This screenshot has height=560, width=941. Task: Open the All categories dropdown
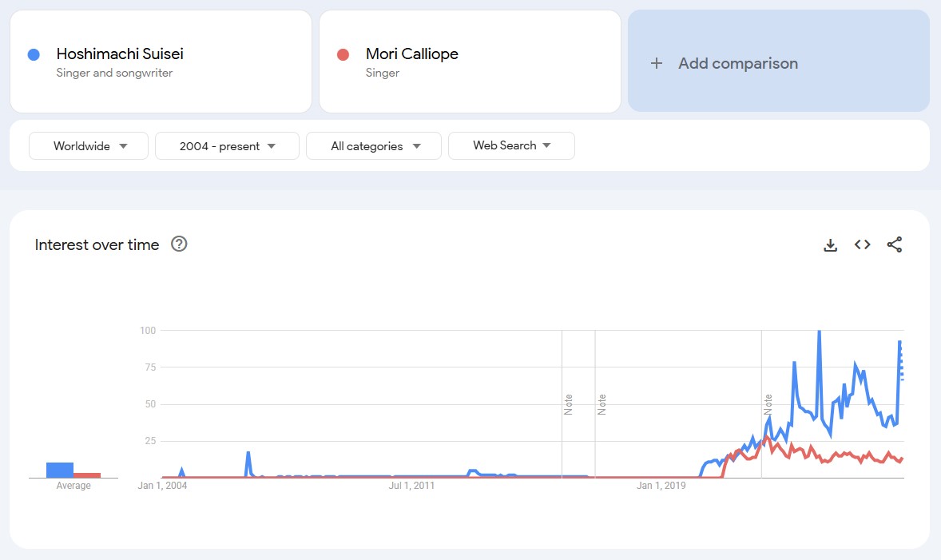(x=374, y=146)
